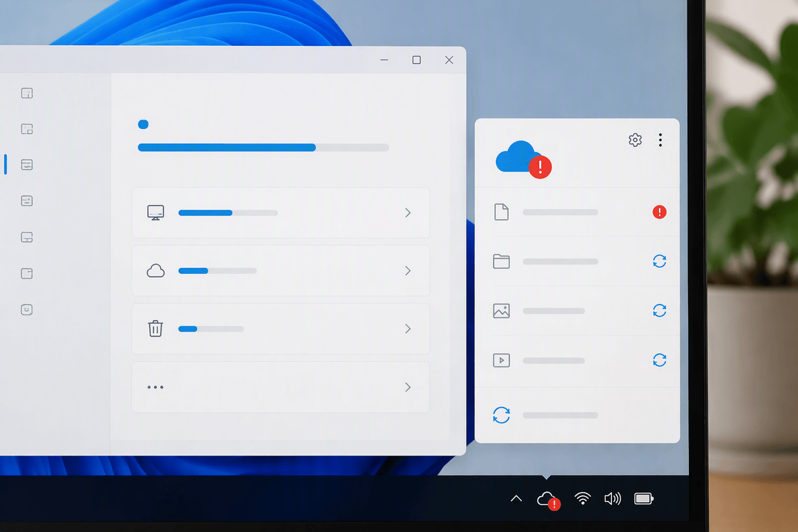Close the settings window
The image size is (798, 532).
(x=449, y=60)
